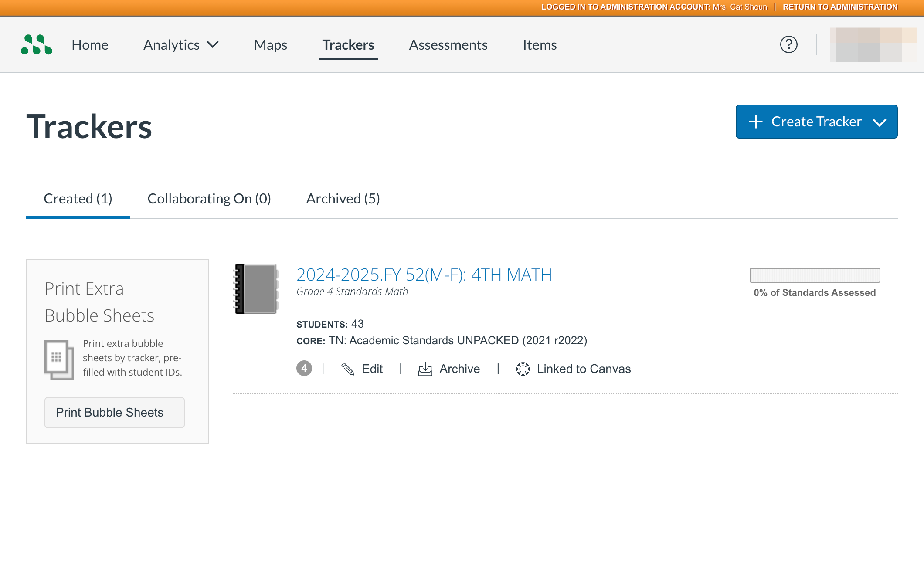The image size is (924, 583).
Task: Click the Archive download-tray icon
Action: click(x=425, y=369)
